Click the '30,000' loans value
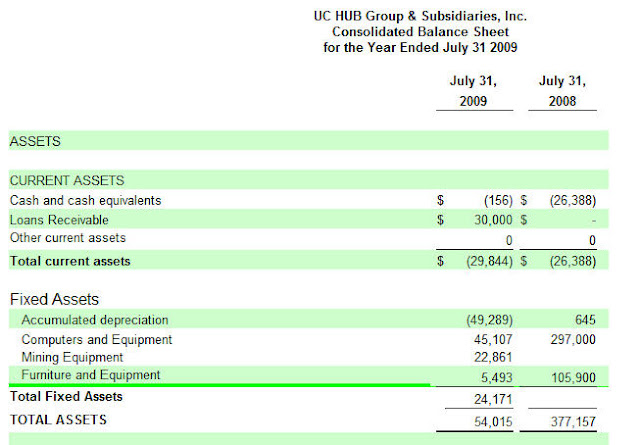This screenshot has height=445, width=640. tap(493, 220)
